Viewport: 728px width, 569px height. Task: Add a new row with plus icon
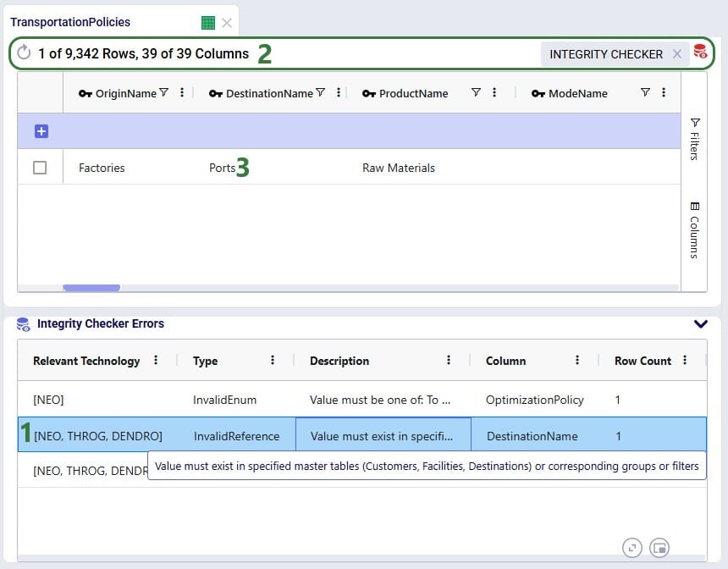(41, 131)
